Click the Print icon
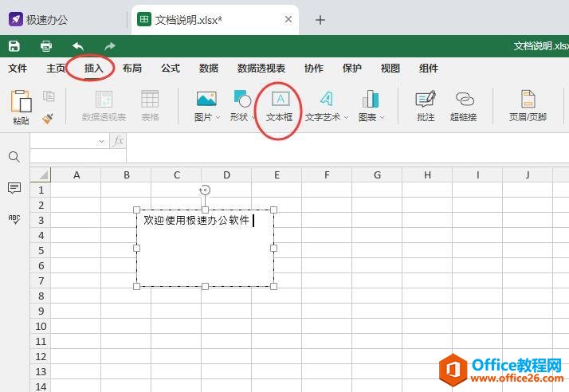The height and width of the screenshot is (392, 569). [x=46, y=46]
